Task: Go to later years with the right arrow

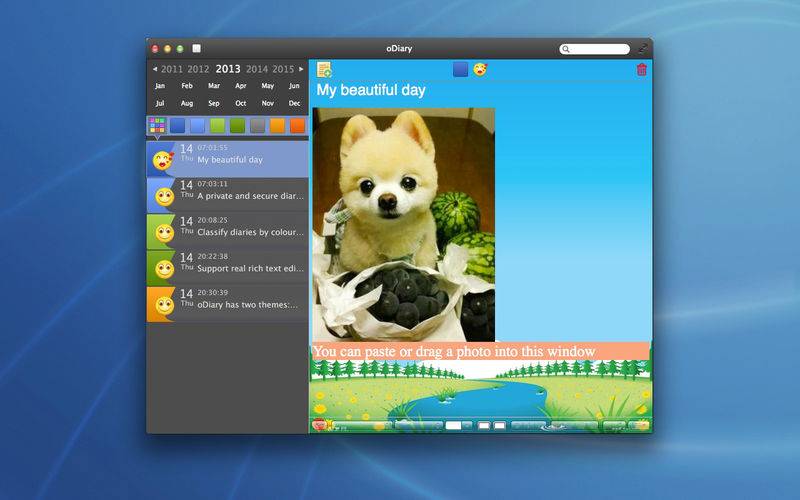Action: click(301, 69)
